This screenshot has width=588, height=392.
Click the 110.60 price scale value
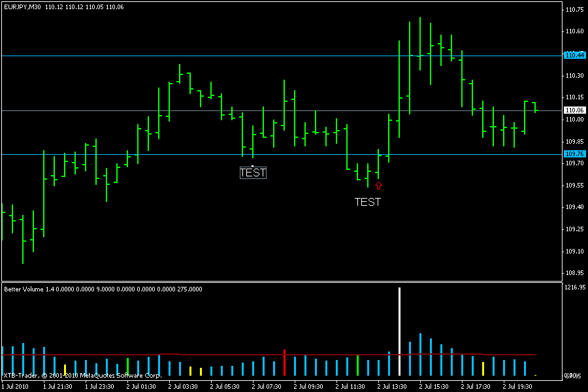pos(574,31)
